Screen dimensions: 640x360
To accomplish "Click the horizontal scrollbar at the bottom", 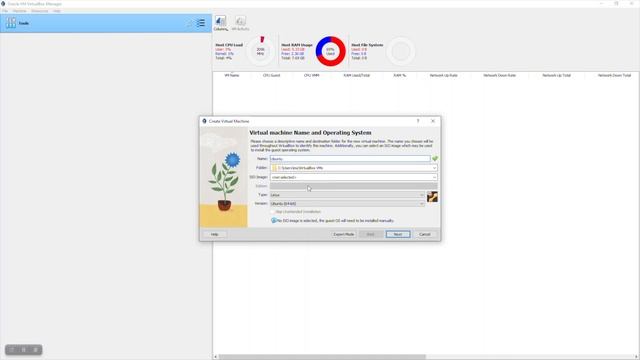I will [322, 357].
